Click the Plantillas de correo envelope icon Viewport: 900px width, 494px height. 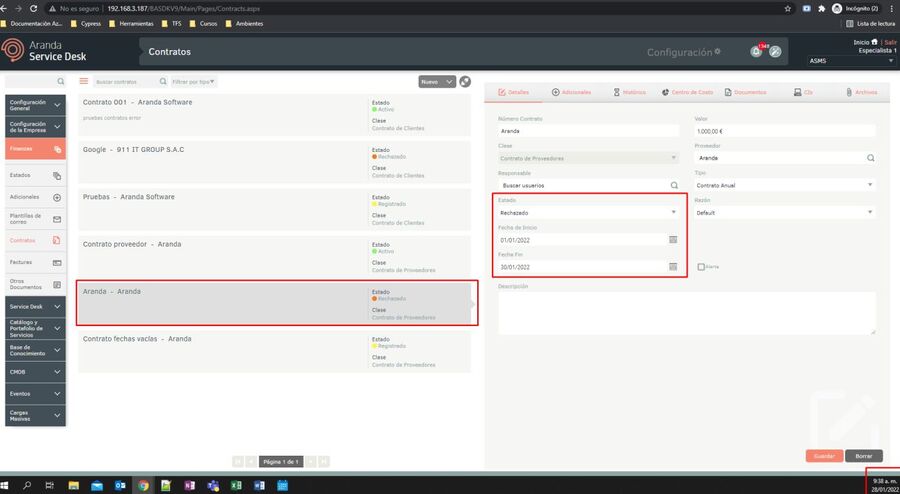(x=57, y=219)
